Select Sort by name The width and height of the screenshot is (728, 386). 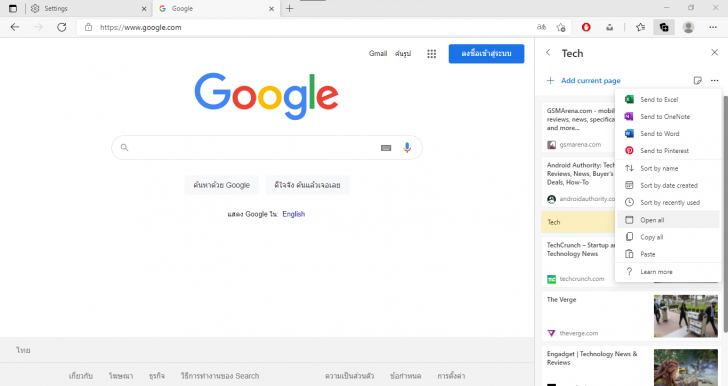pyautogui.click(x=668, y=168)
